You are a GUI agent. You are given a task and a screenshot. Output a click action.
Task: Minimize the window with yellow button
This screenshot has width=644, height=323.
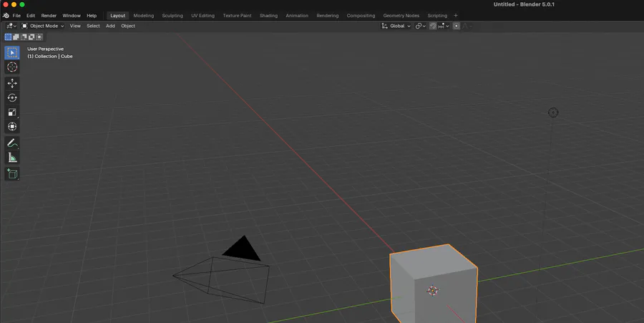coord(14,4)
